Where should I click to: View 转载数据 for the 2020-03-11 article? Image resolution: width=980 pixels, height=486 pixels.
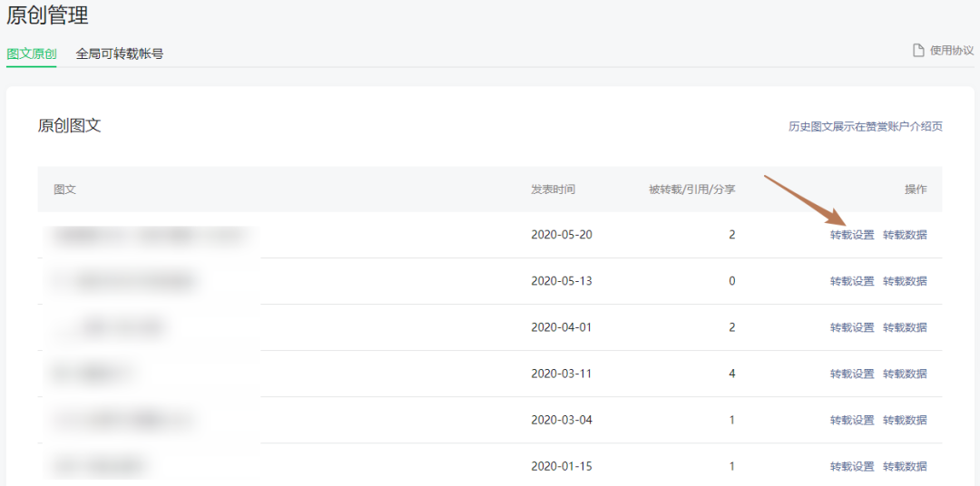(905, 374)
